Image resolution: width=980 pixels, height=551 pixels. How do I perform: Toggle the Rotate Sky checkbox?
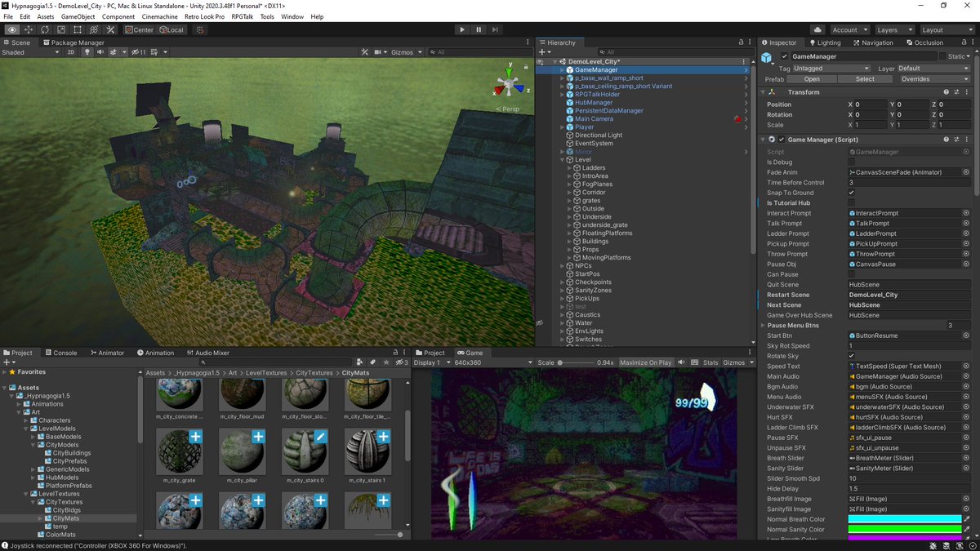click(x=852, y=356)
